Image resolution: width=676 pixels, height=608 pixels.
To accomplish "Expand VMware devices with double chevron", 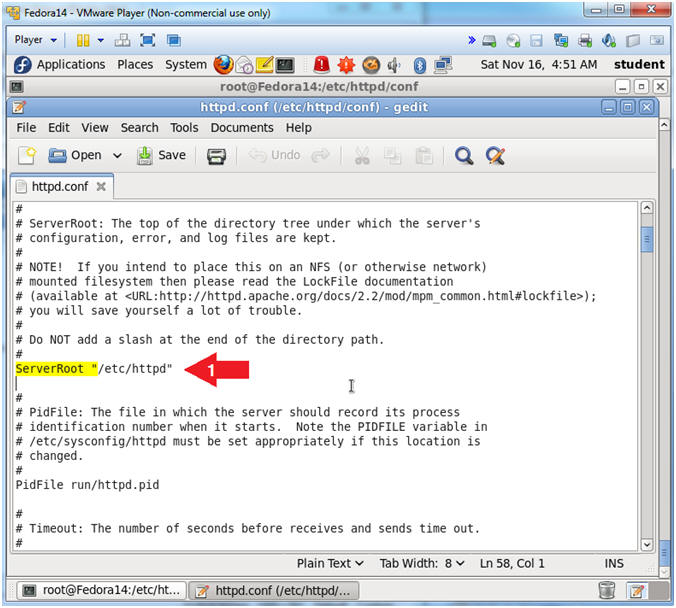I will [x=472, y=40].
